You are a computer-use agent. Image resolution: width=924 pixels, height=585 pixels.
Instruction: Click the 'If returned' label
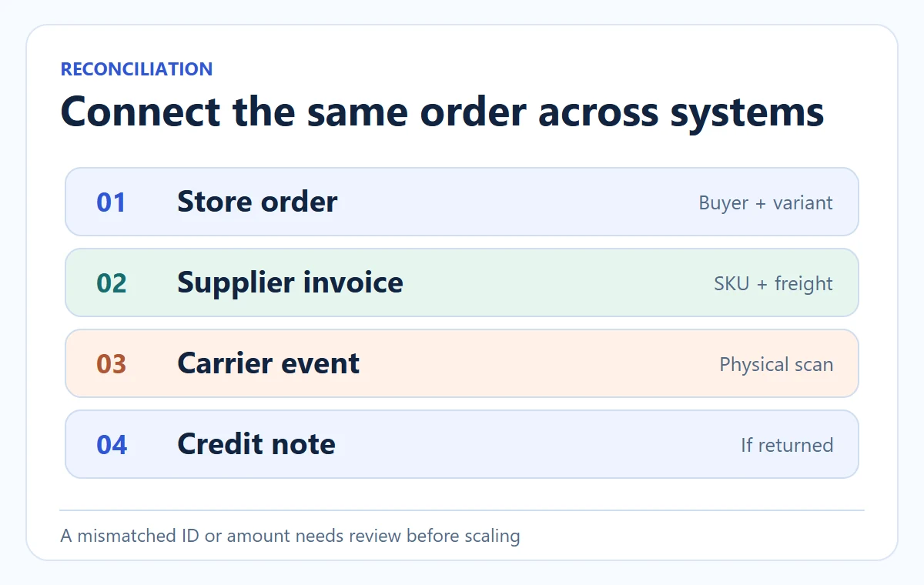(x=787, y=445)
